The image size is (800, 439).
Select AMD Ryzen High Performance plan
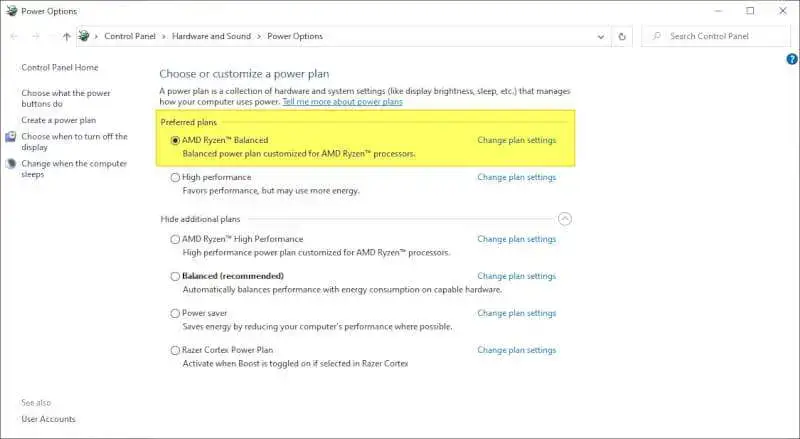coord(175,239)
